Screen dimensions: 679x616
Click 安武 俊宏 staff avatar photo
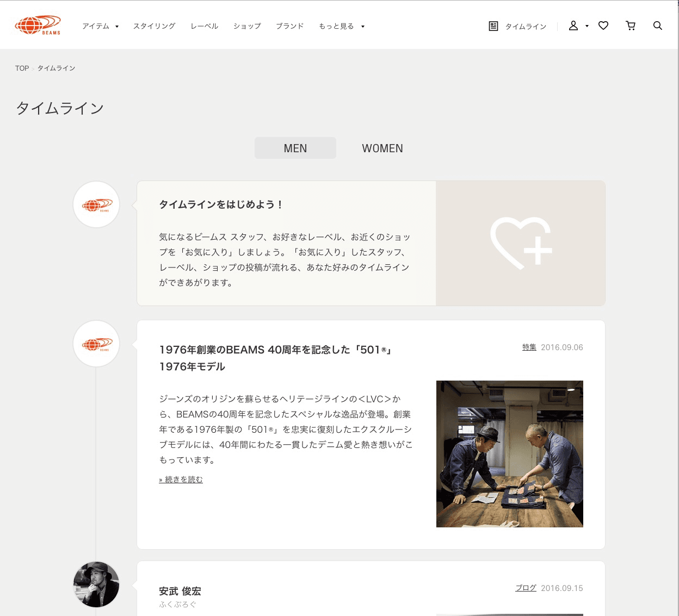coord(96,584)
